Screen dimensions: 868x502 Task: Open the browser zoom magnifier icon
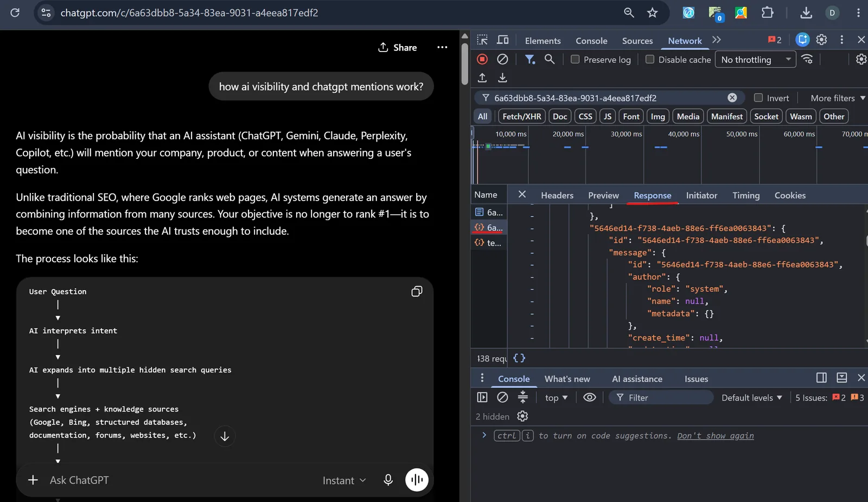tap(629, 12)
